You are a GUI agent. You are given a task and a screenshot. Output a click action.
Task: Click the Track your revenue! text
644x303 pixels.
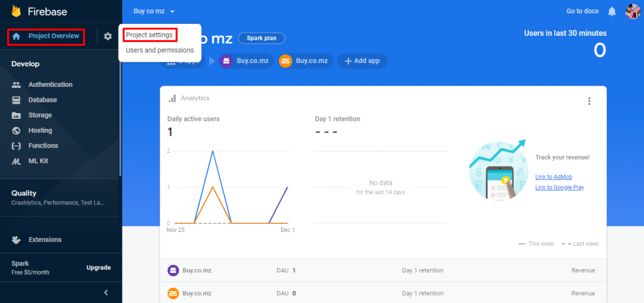tap(563, 157)
